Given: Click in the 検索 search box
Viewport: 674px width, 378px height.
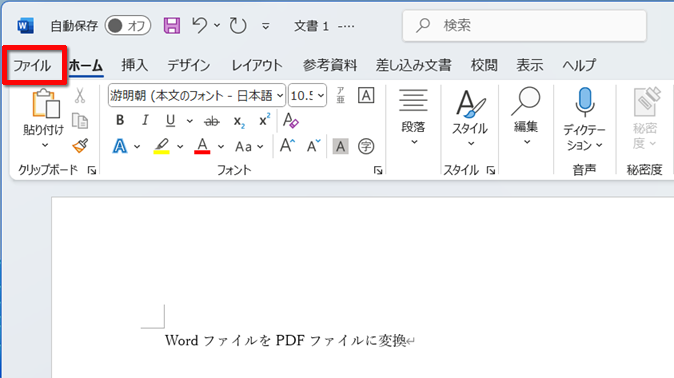Looking at the screenshot, I should [524, 26].
